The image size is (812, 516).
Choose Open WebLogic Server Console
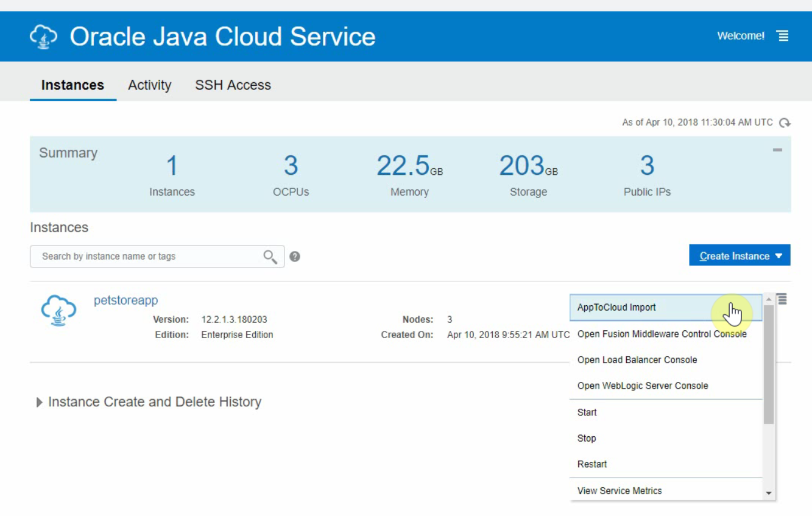point(666,386)
